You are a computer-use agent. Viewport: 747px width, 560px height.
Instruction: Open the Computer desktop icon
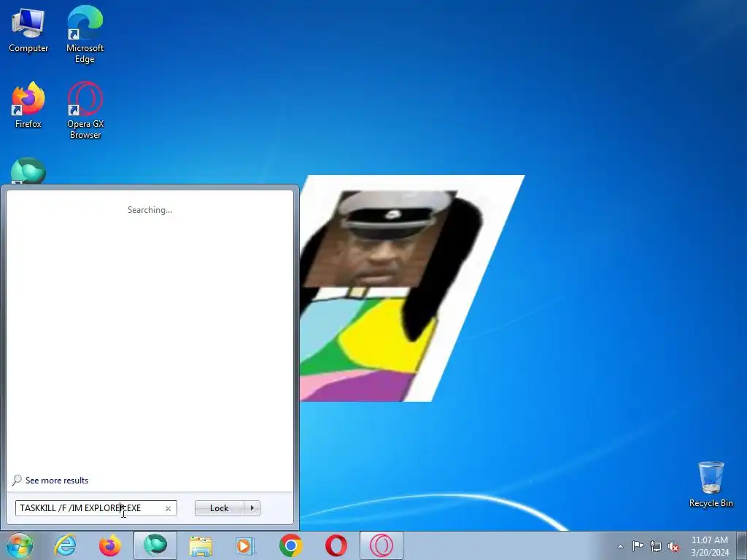(28, 31)
